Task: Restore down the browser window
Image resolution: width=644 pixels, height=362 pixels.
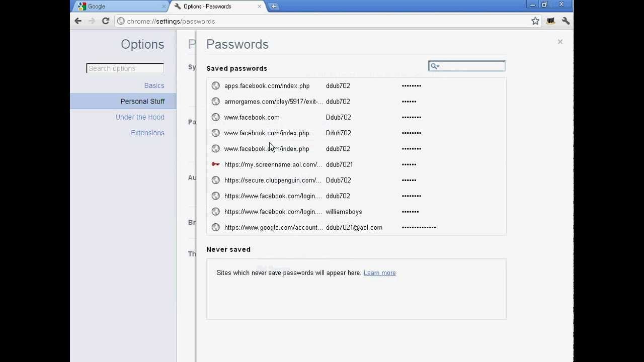Action: (544, 5)
